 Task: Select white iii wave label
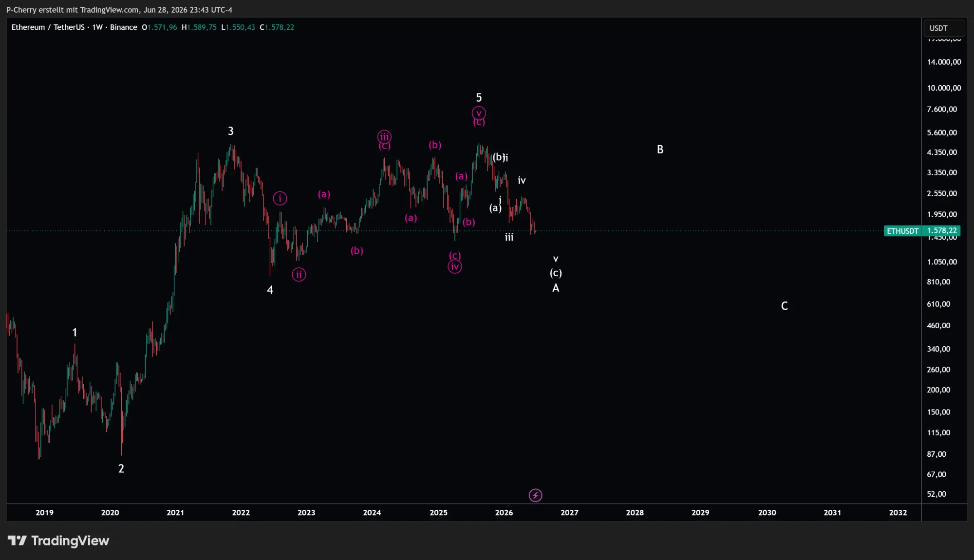509,237
